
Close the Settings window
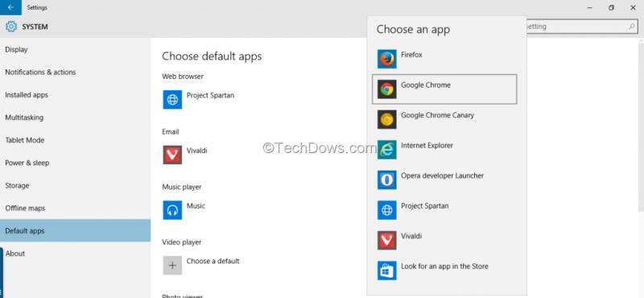[x=633, y=7]
